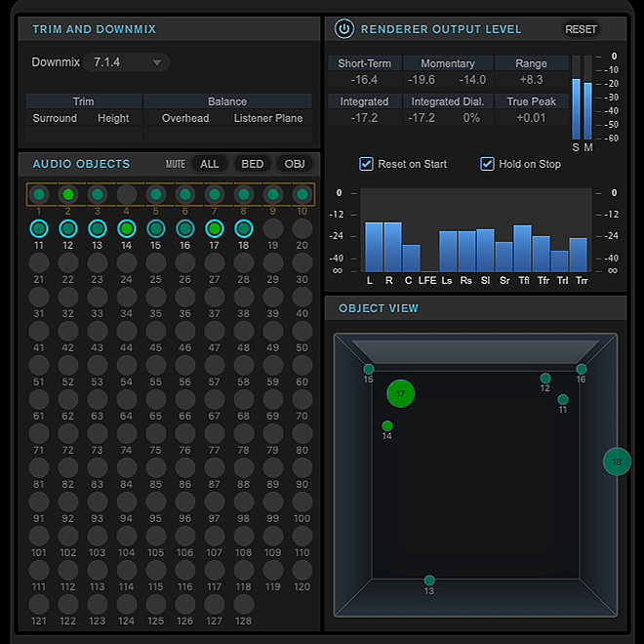Click the Range value +8.3
This screenshot has width=644, height=644.
[x=531, y=80]
